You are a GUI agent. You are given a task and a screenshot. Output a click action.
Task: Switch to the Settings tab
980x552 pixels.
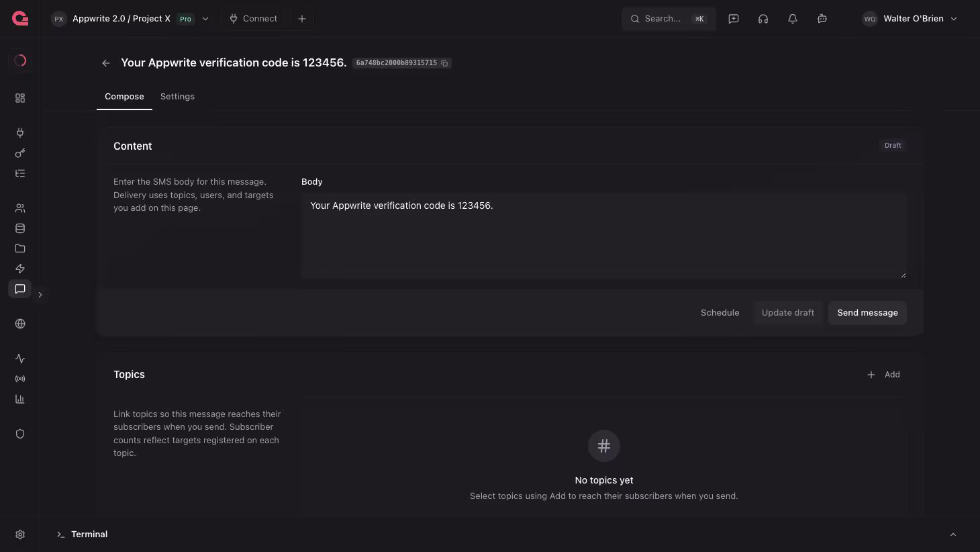(x=177, y=97)
